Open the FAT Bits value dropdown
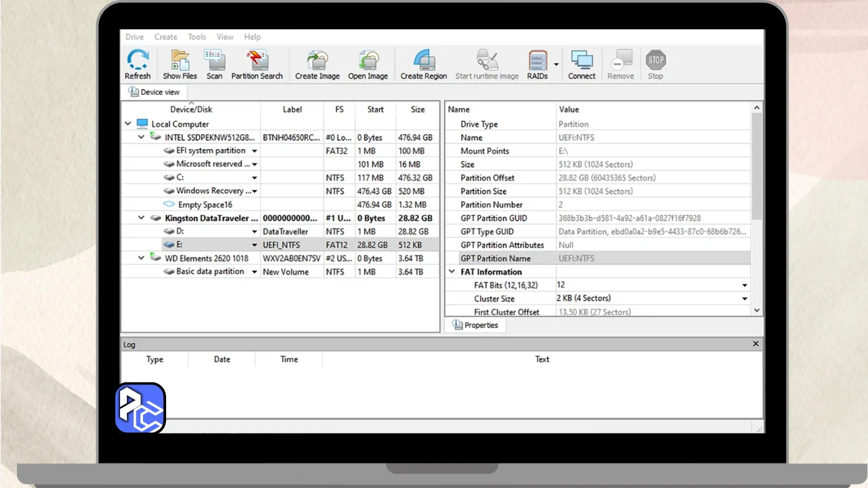 pyautogui.click(x=745, y=285)
